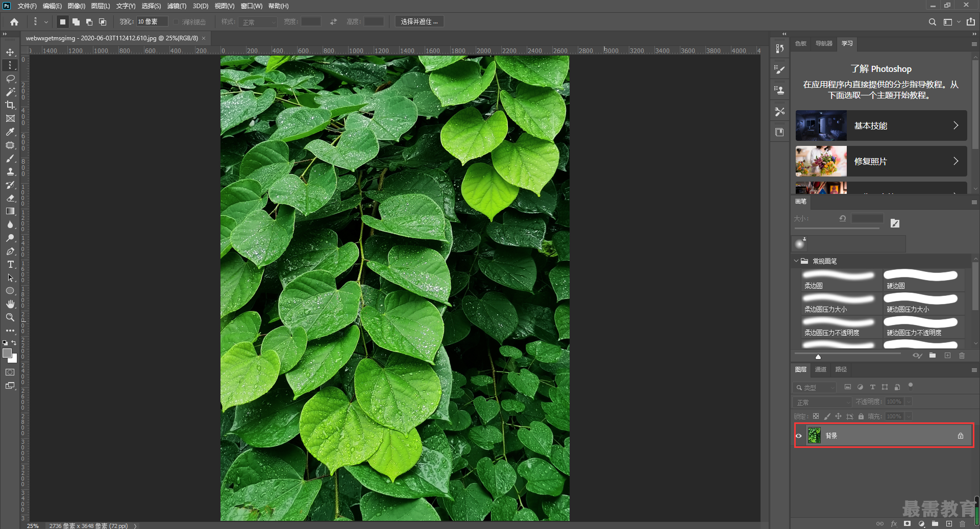The width and height of the screenshot is (980, 529).
Task: Toggle visibility of the 背景 layer
Action: [799, 436]
